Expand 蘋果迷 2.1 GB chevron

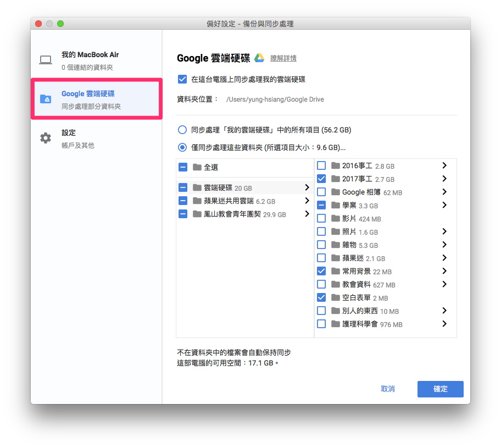(444, 258)
